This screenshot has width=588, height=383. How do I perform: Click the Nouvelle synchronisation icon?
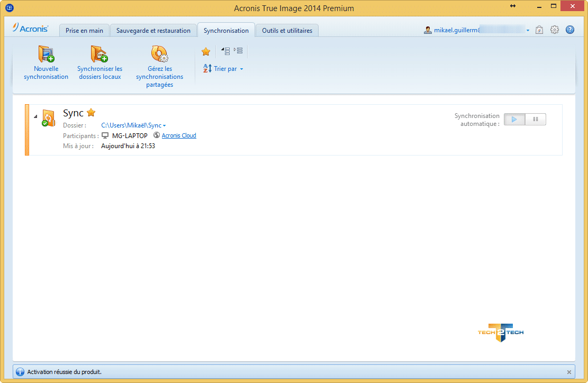click(x=47, y=53)
